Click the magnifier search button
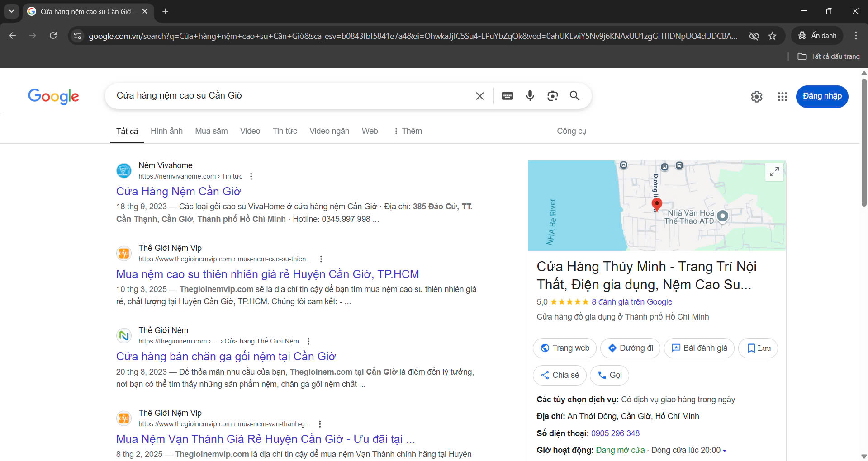 coord(574,96)
